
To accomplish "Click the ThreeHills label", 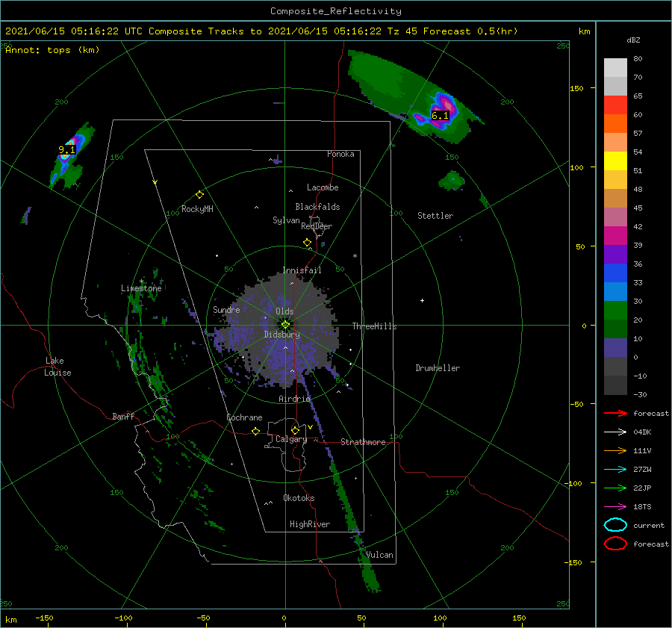I will (374, 326).
